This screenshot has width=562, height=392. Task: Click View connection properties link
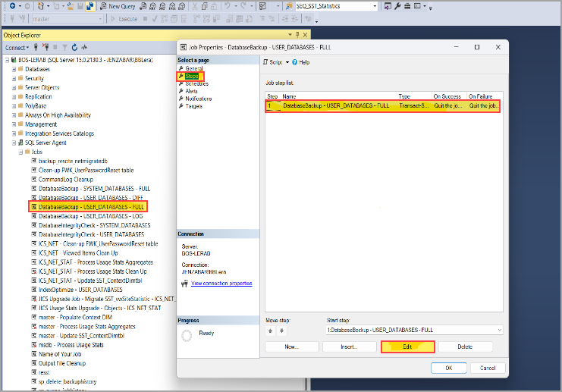point(221,283)
